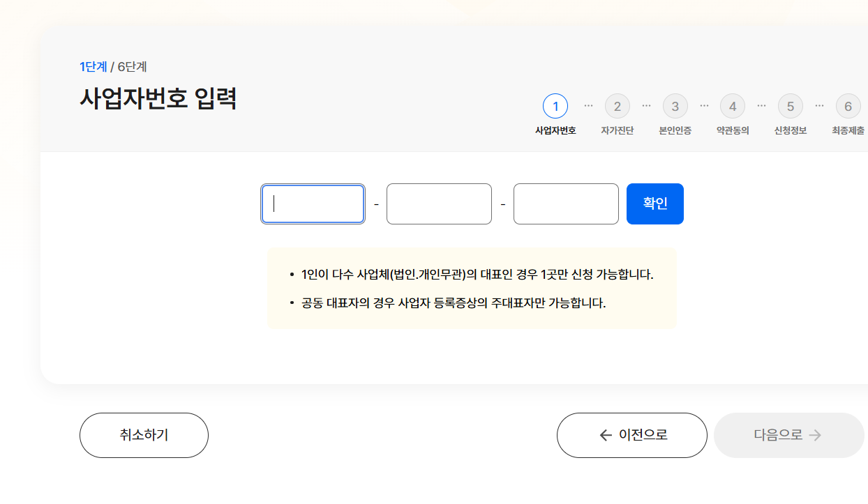Click the 취소하기 button
This screenshot has height=504, width=868.
pos(144,435)
